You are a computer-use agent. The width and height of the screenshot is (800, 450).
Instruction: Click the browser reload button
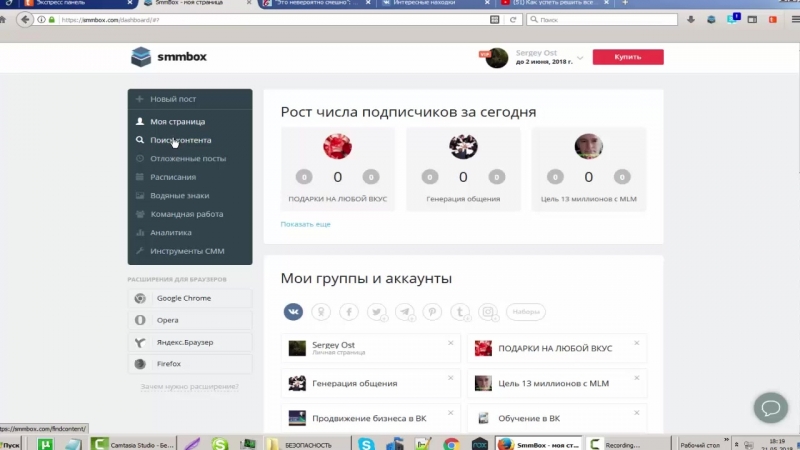click(513, 19)
